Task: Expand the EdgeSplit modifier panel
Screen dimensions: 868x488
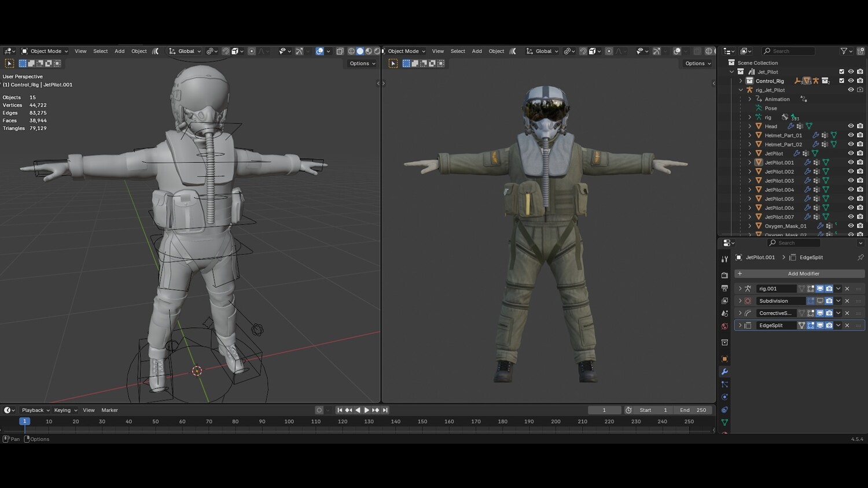Action: 740,326
